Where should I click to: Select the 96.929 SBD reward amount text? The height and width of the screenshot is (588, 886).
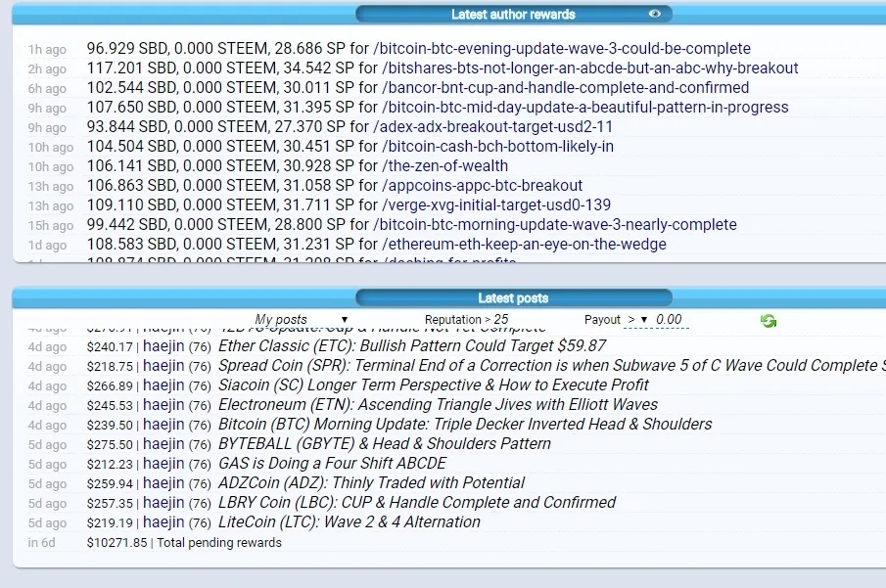[127, 49]
